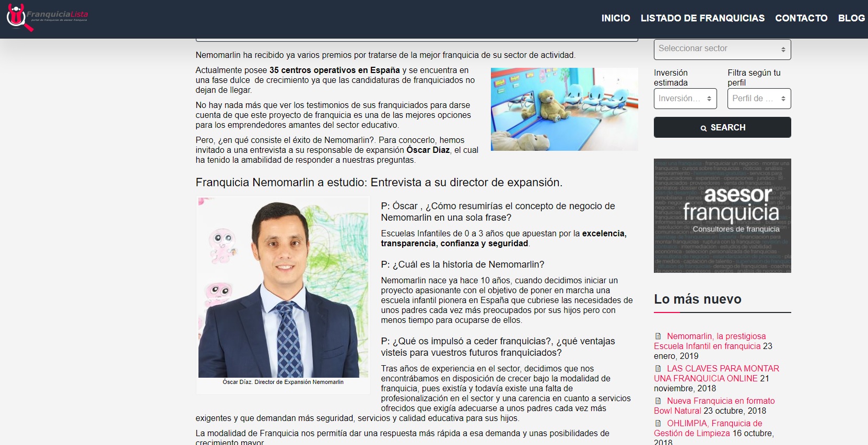The height and width of the screenshot is (445, 868).
Task: Click the magnifier icon in SEARCH button
Action: point(703,128)
